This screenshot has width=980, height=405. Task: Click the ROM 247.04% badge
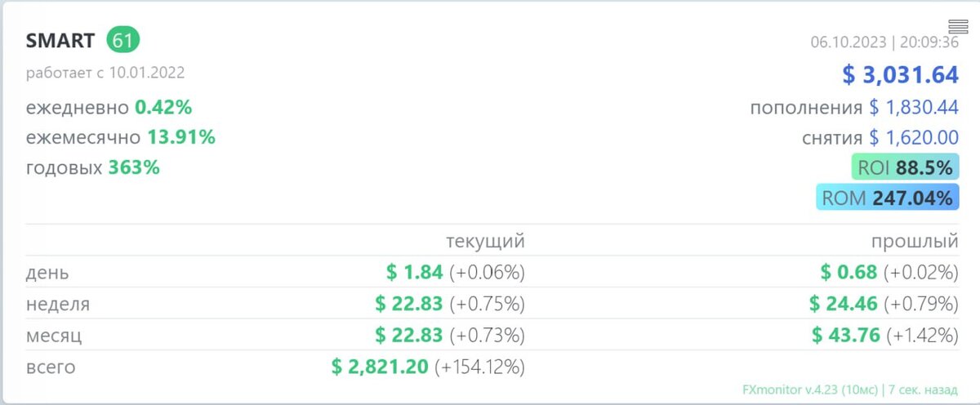point(888,198)
